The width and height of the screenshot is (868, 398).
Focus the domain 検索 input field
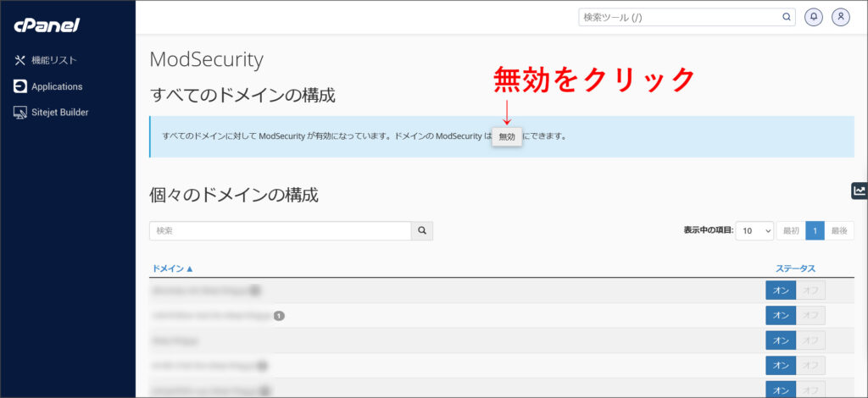click(280, 231)
